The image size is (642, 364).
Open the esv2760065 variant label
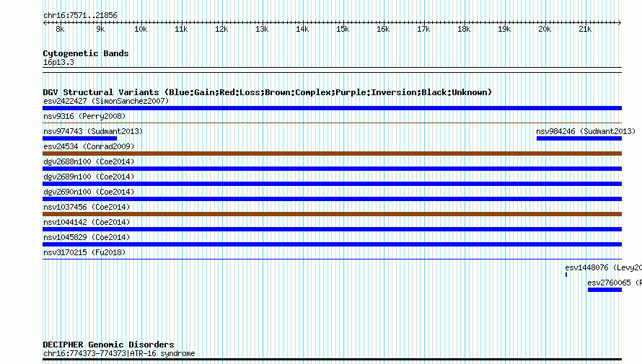(x=615, y=283)
